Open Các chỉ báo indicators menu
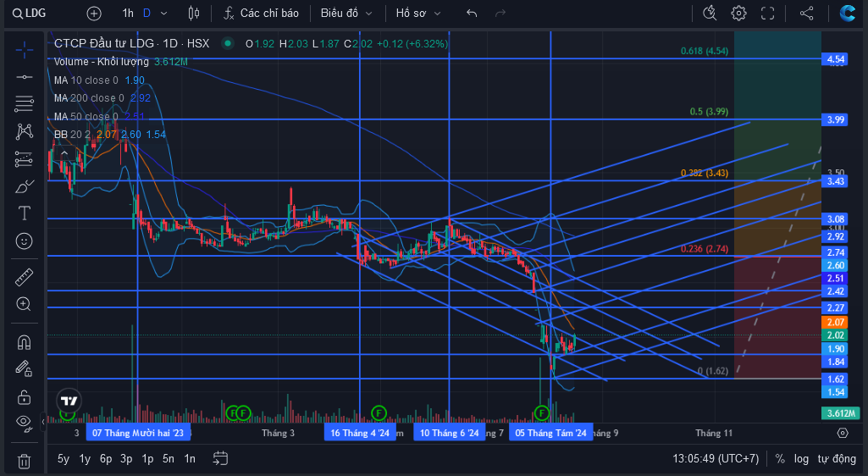 pos(262,14)
